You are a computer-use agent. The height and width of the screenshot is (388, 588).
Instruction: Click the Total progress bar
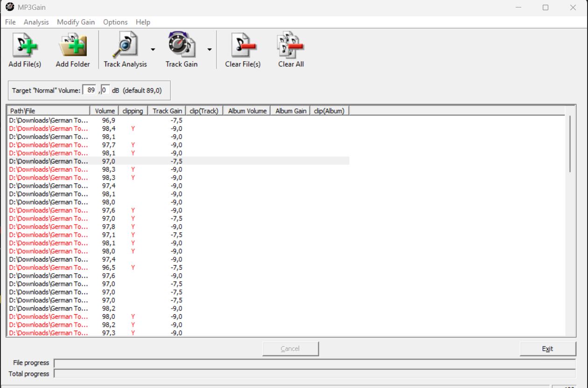click(315, 374)
